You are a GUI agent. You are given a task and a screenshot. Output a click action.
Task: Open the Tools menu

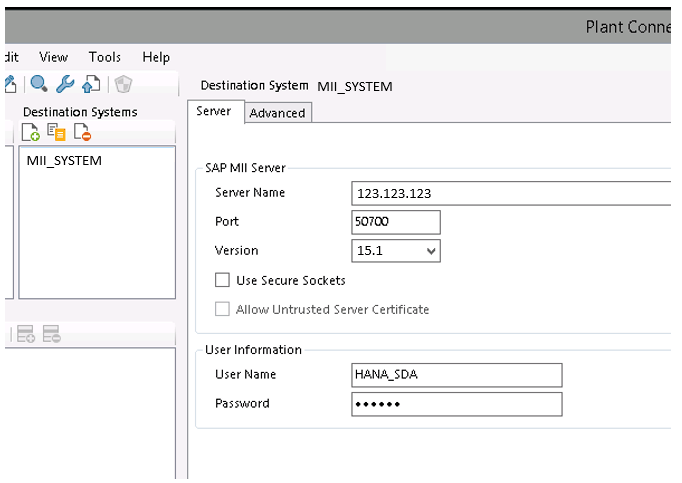(105, 57)
